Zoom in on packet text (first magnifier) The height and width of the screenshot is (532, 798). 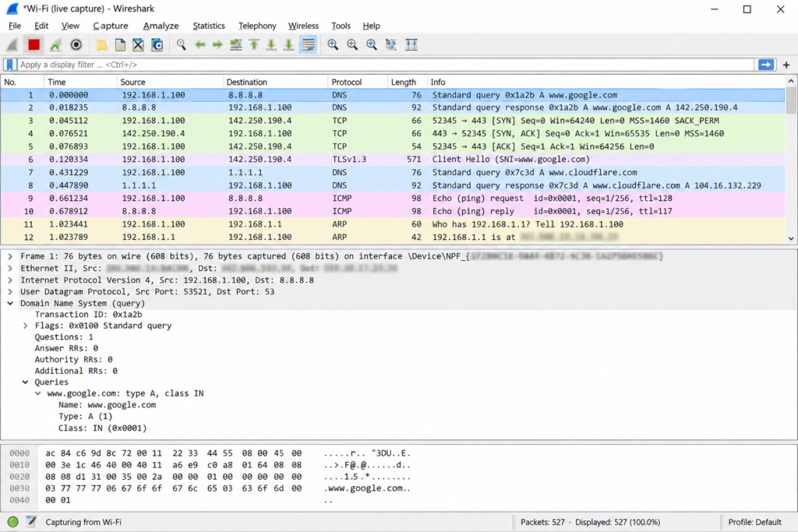coord(333,44)
